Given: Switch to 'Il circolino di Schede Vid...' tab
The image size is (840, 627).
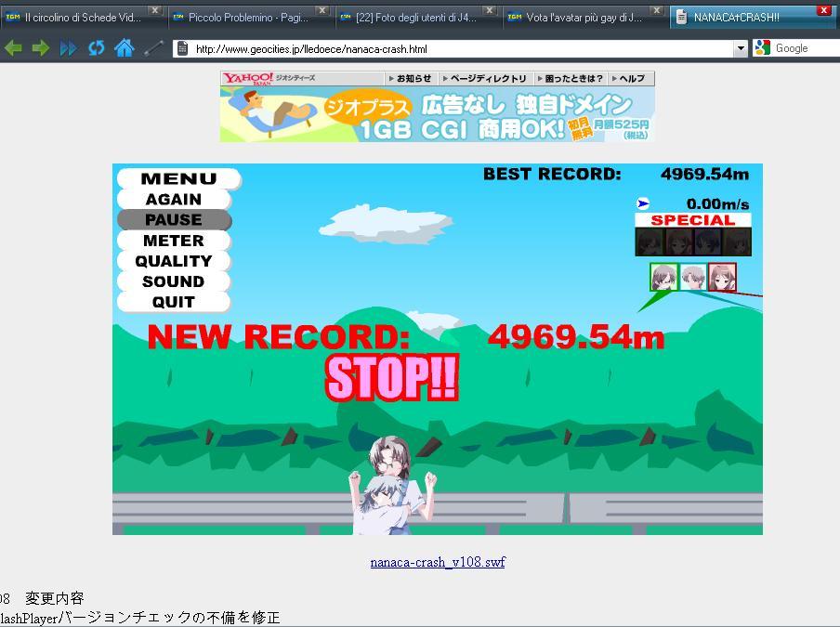Looking at the screenshot, I should 82,17.
